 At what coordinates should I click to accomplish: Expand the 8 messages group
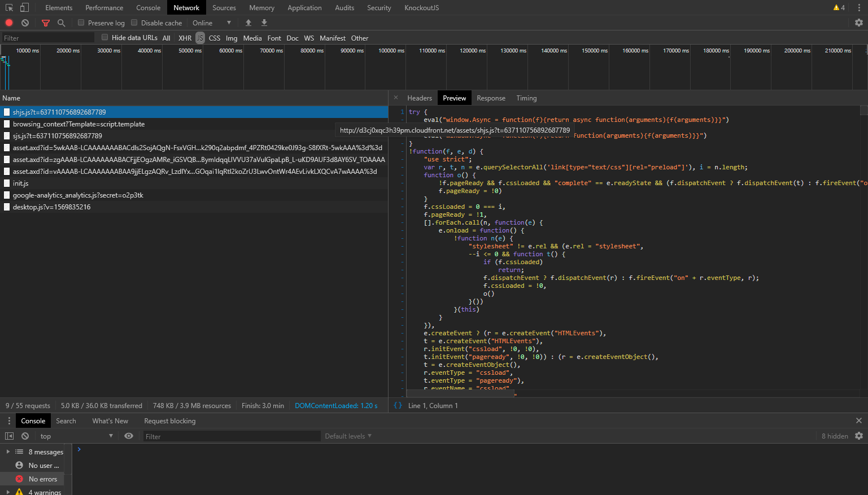pyautogui.click(x=8, y=452)
